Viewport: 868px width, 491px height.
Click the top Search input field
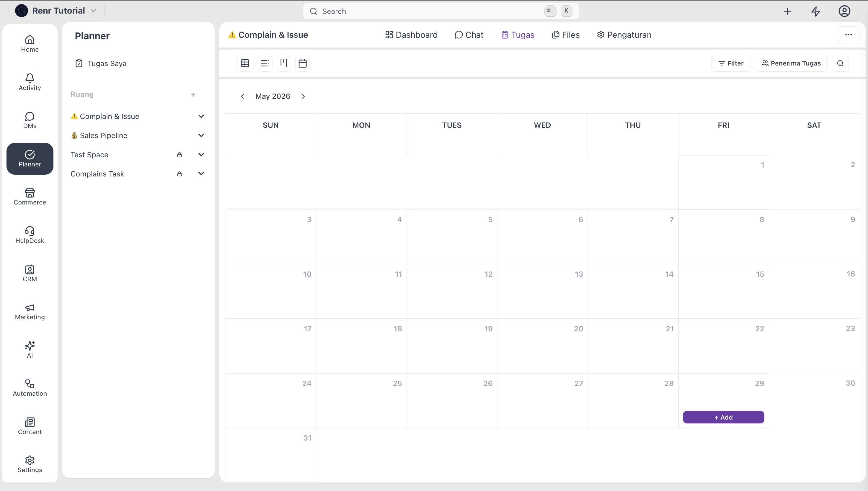[x=440, y=11]
